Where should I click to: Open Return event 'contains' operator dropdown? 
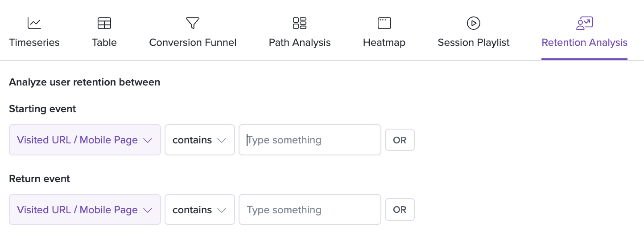(200, 210)
